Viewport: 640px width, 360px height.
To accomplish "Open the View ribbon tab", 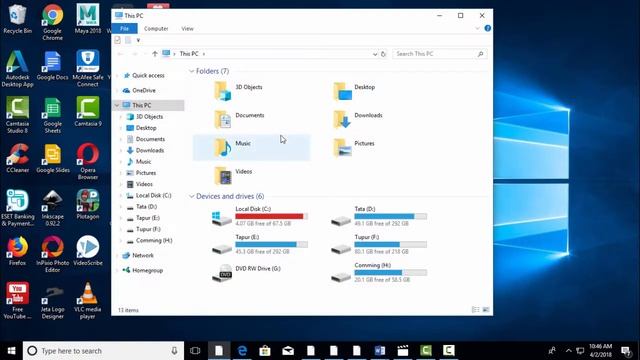I will pyautogui.click(x=187, y=29).
